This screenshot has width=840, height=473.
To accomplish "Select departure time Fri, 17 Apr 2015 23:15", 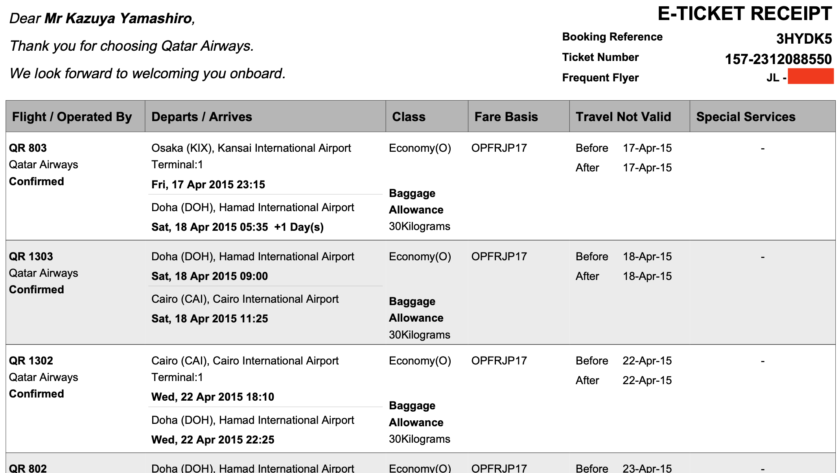I will click(x=208, y=185).
